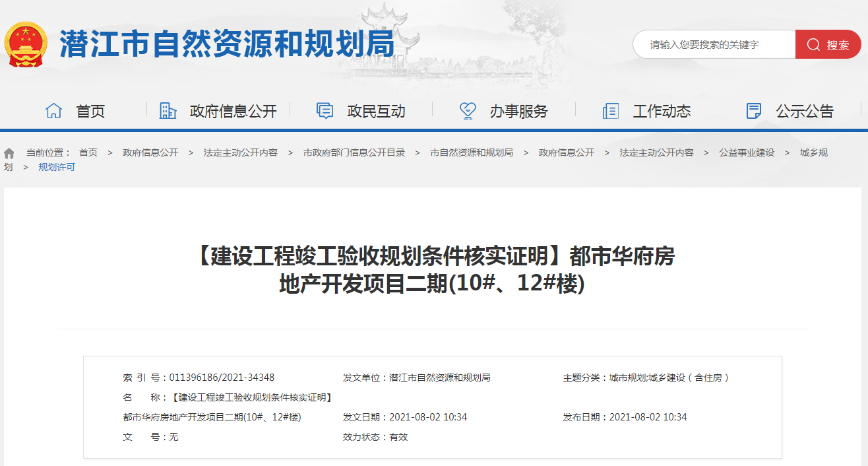Focus the keyword search input field

pos(714,44)
